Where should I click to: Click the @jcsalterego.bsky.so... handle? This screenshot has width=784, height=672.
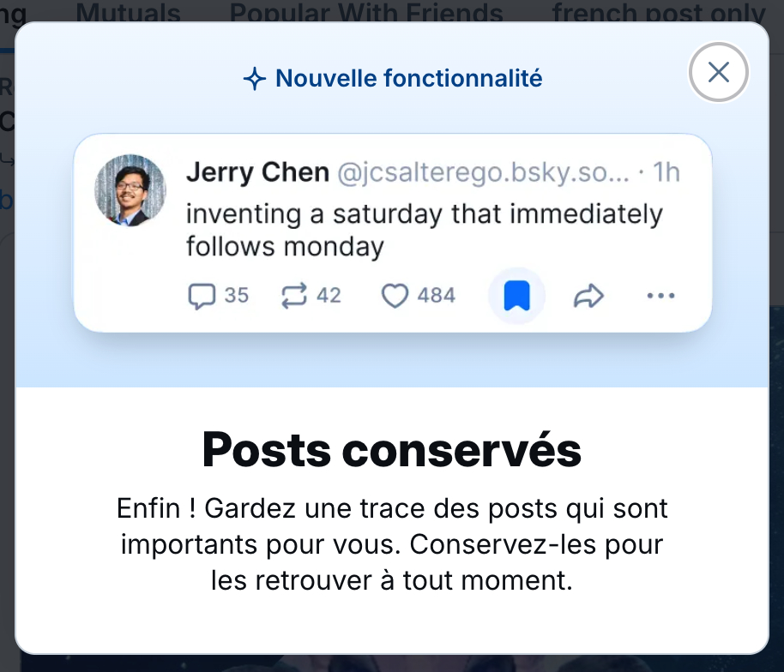(483, 172)
